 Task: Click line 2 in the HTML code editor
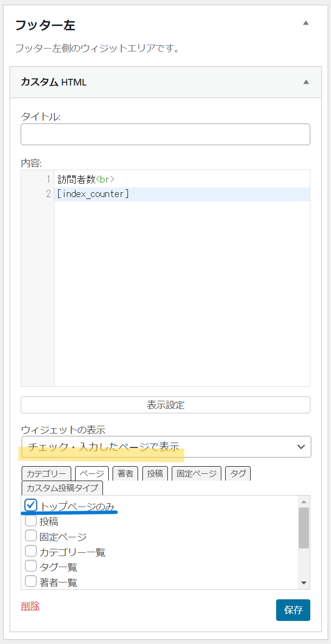pyautogui.click(x=182, y=194)
